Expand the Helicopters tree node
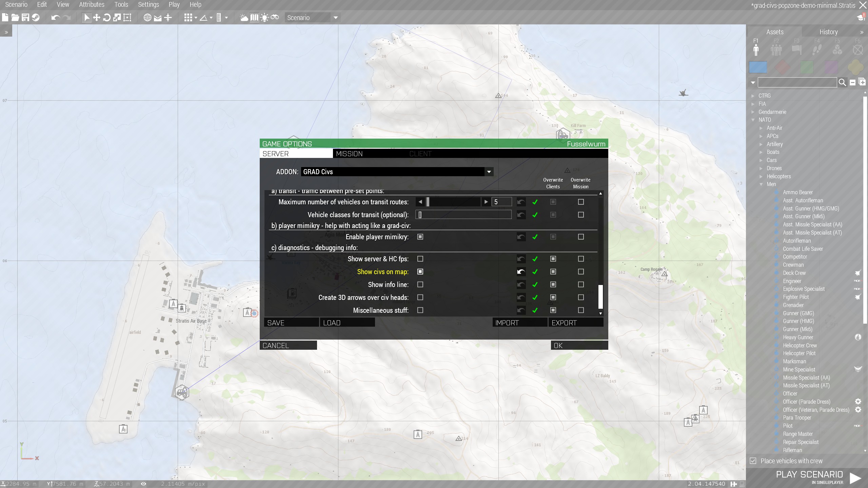The width and height of the screenshot is (868, 488). click(761, 177)
